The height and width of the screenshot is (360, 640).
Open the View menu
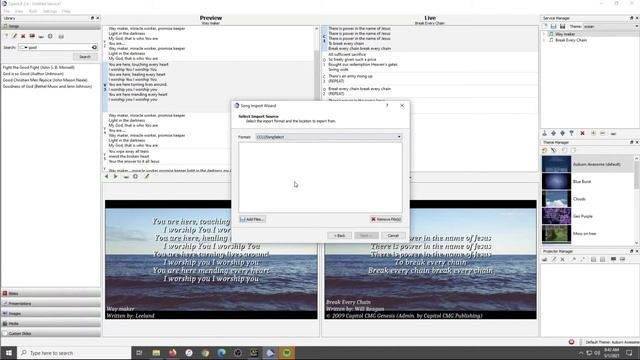coord(19,11)
